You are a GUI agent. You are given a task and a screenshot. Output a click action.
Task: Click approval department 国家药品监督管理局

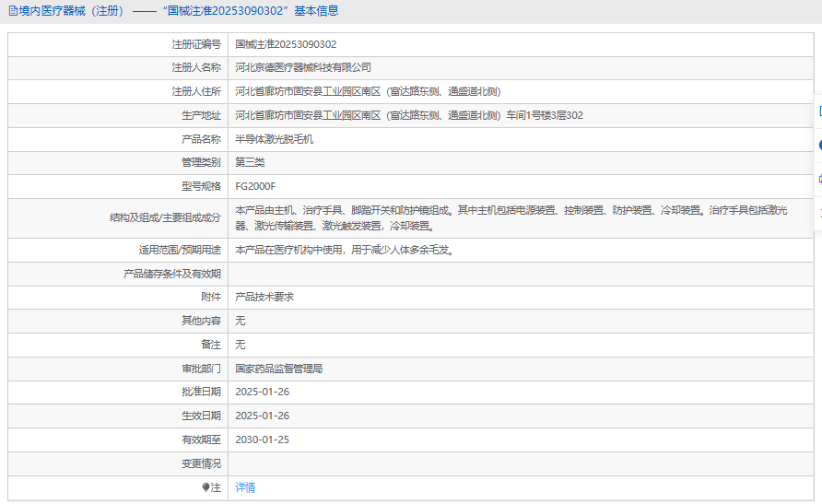(x=278, y=369)
